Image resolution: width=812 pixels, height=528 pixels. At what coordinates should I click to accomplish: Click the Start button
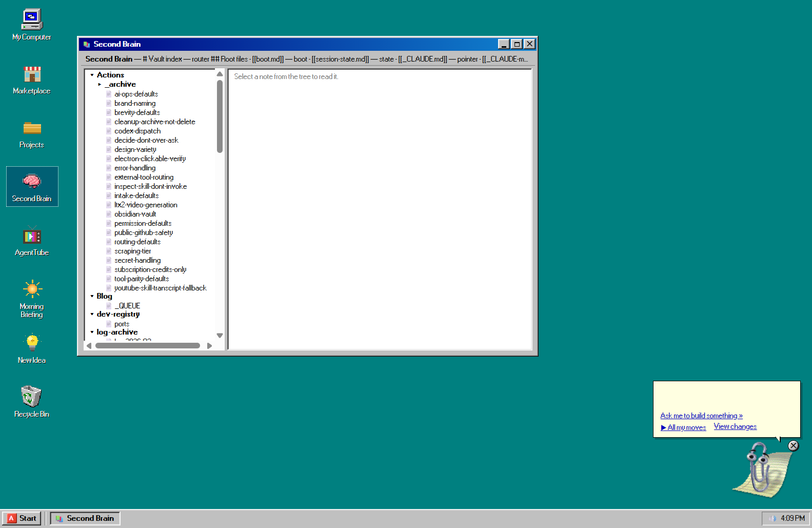pyautogui.click(x=22, y=518)
